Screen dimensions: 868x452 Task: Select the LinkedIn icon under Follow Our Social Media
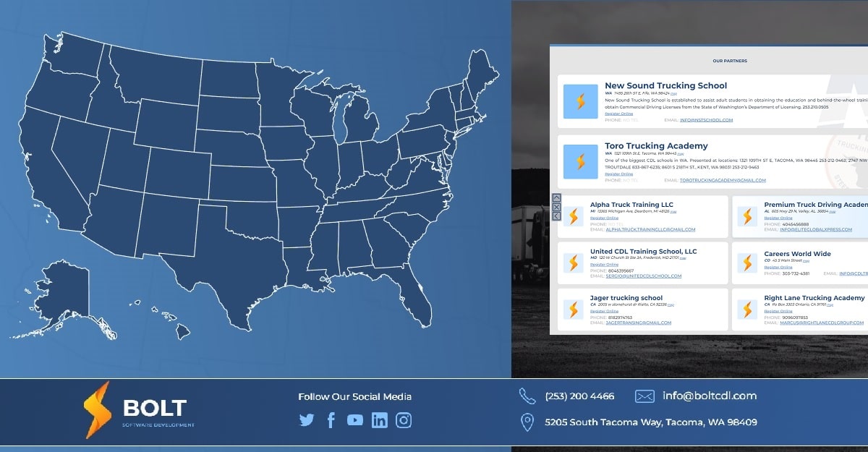click(x=379, y=419)
